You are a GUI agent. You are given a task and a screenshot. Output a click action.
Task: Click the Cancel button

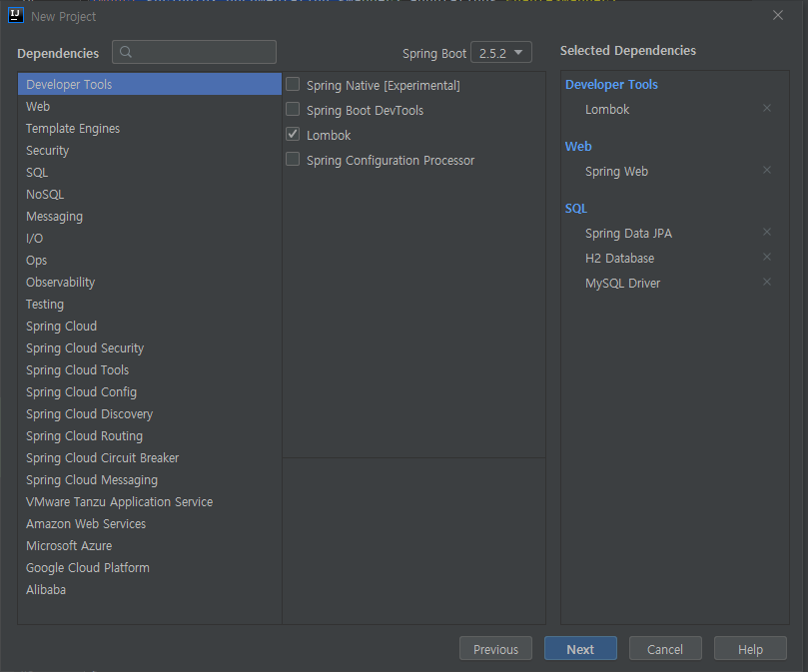pyautogui.click(x=665, y=649)
